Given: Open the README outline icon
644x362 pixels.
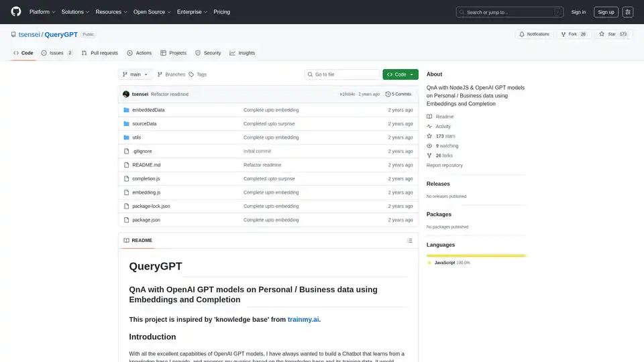Looking at the screenshot, I should [410, 241].
